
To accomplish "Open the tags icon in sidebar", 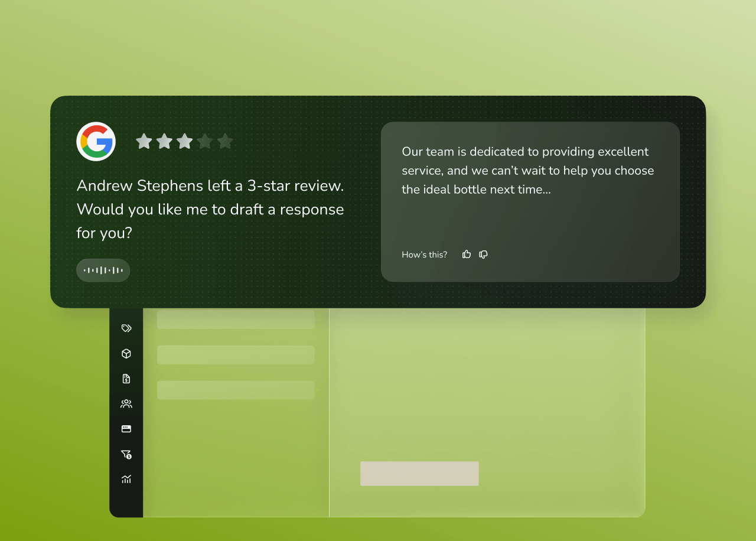I will 126,328.
